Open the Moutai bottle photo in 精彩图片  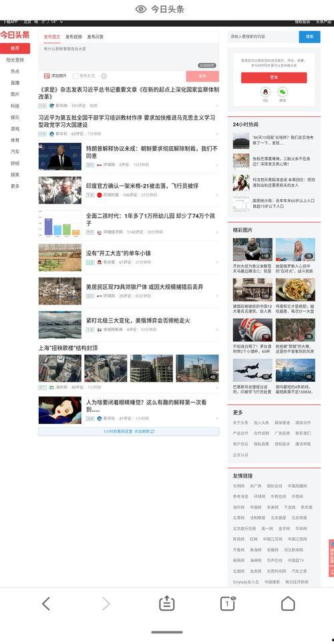tap(253, 330)
